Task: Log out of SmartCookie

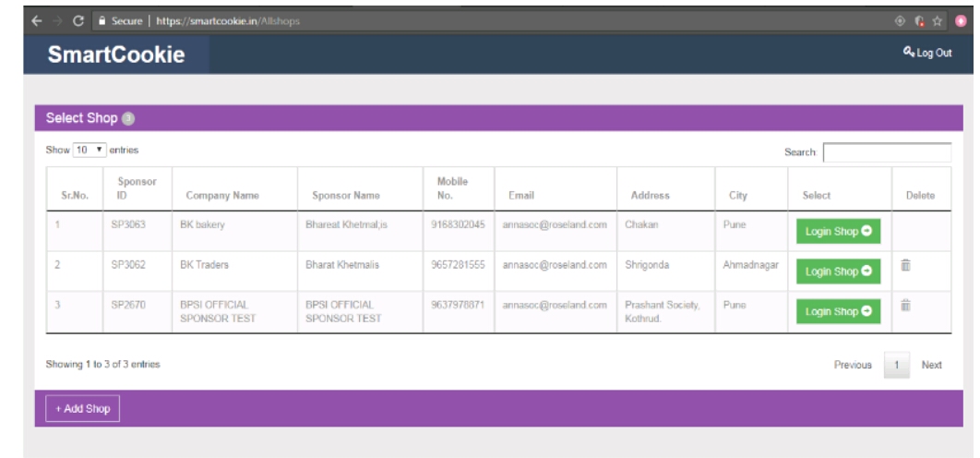Action: coord(927,54)
